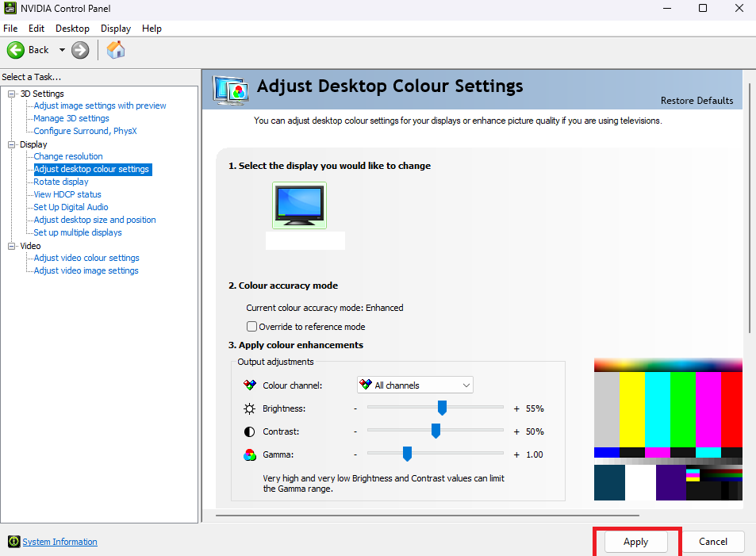Enable Override to reference mode checkbox
Viewport: 756px width, 556px height.
click(x=251, y=327)
